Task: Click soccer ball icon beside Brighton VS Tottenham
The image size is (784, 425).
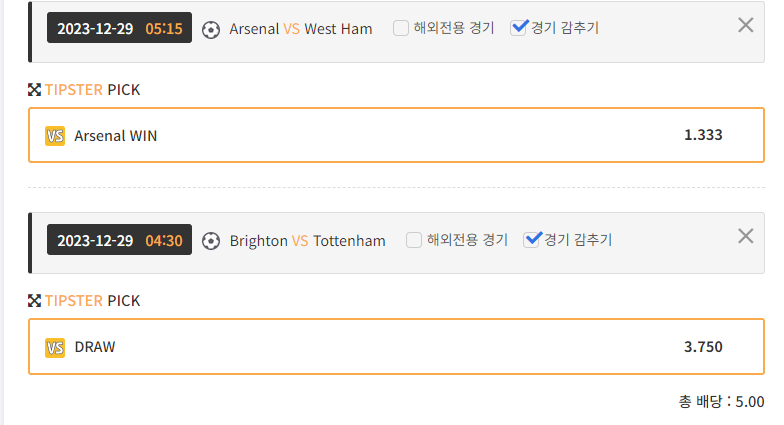Action: (x=211, y=241)
